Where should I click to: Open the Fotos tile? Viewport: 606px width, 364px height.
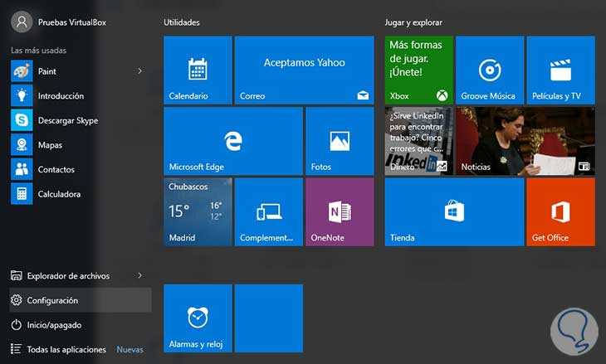coord(340,141)
